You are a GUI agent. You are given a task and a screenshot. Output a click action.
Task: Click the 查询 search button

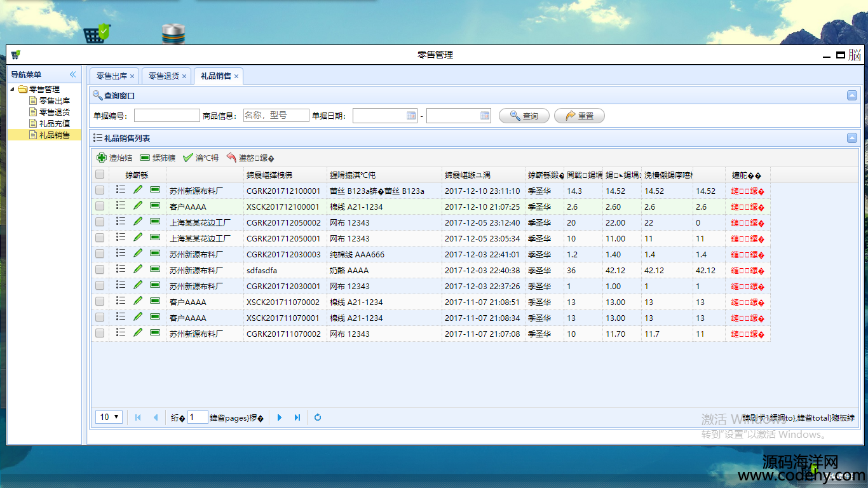pyautogui.click(x=524, y=116)
